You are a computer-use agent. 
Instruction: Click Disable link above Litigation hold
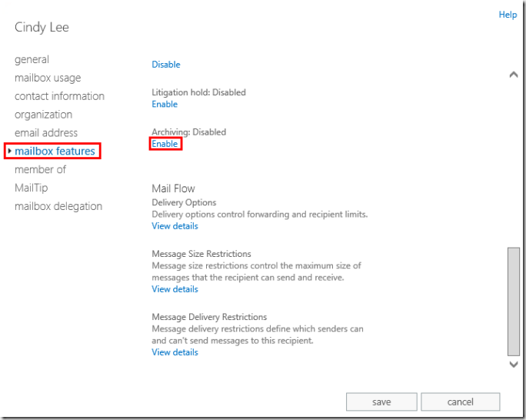click(x=166, y=65)
